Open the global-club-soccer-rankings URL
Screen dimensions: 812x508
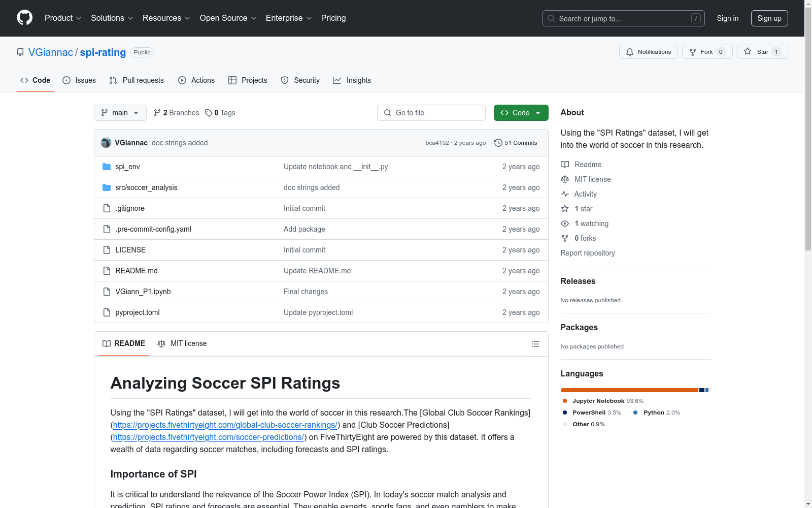tap(225, 425)
